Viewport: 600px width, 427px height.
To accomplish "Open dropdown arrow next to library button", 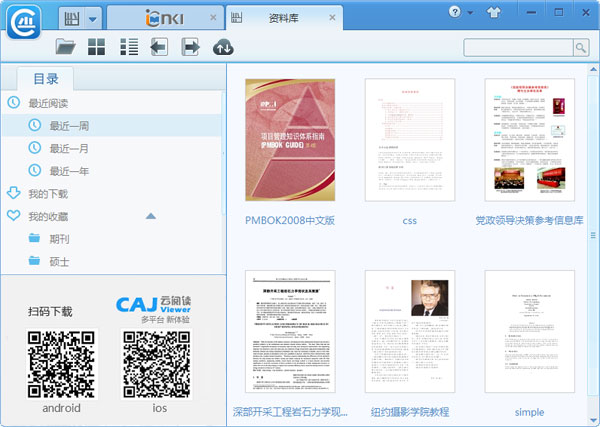I will 93,18.
